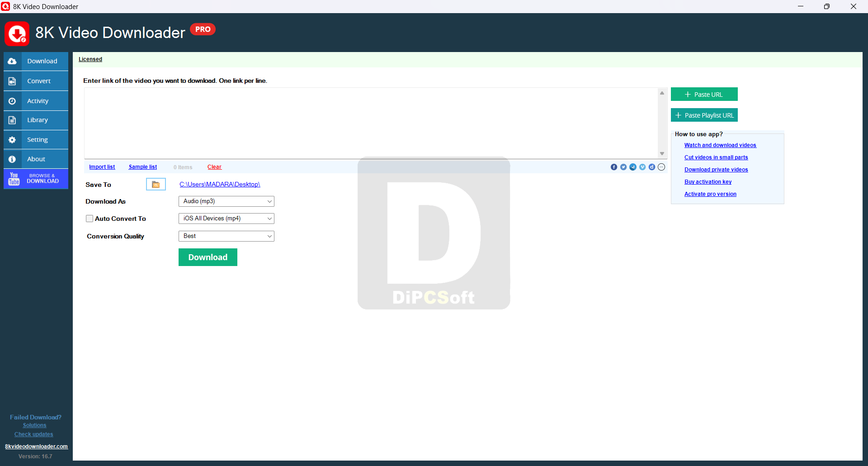Click the Version: 16.7 text
This screenshot has height=466, width=868.
(x=35, y=456)
